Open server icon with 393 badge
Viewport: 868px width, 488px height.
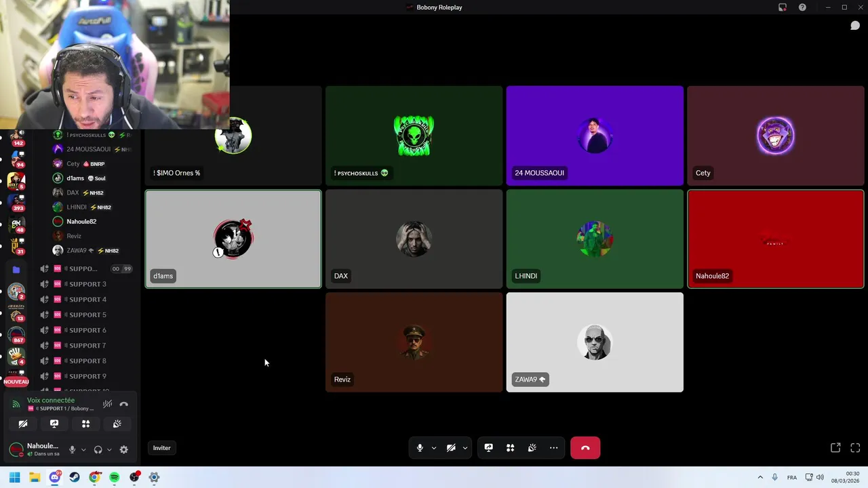[x=16, y=202]
